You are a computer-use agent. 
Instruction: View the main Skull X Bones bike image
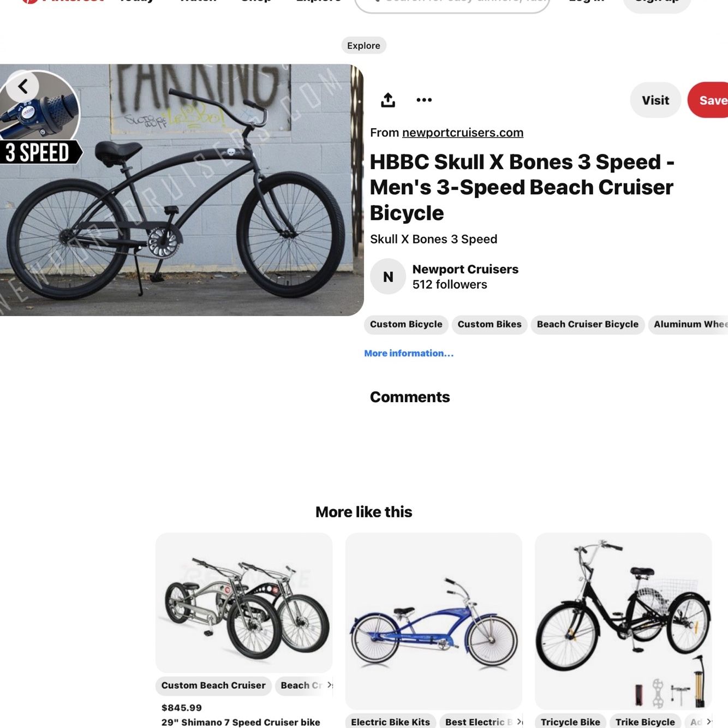182,190
